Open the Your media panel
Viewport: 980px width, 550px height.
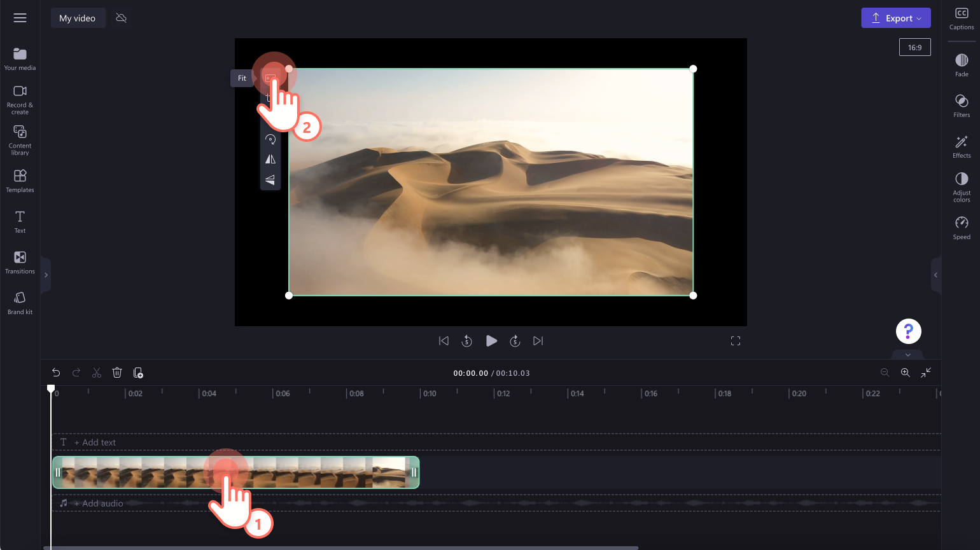20,59
